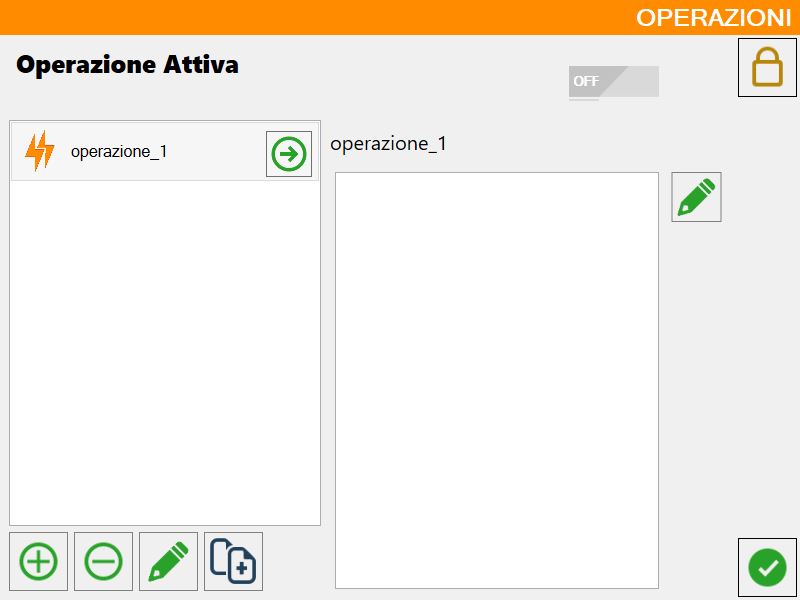Confirm with the green checkmark button
The image size is (800, 600).
tap(767, 567)
